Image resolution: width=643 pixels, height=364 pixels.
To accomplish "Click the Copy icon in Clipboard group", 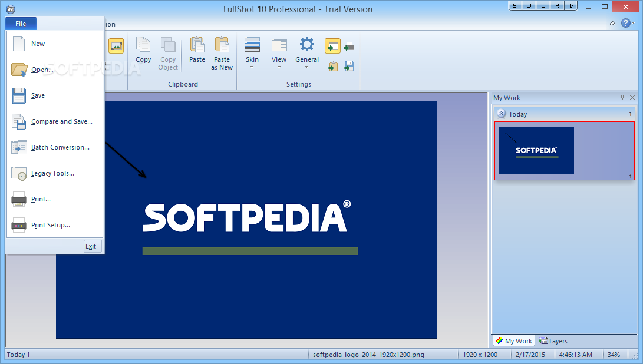I will coord(143,45).
